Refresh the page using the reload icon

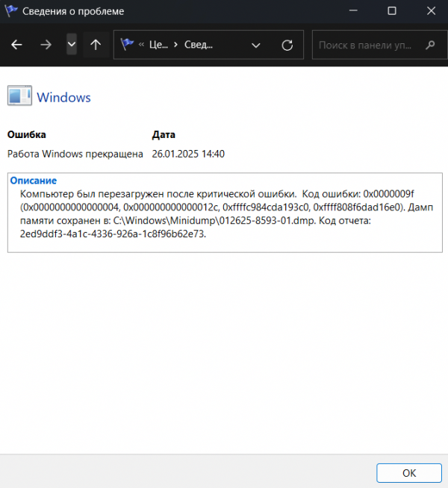tap(287, 45)
